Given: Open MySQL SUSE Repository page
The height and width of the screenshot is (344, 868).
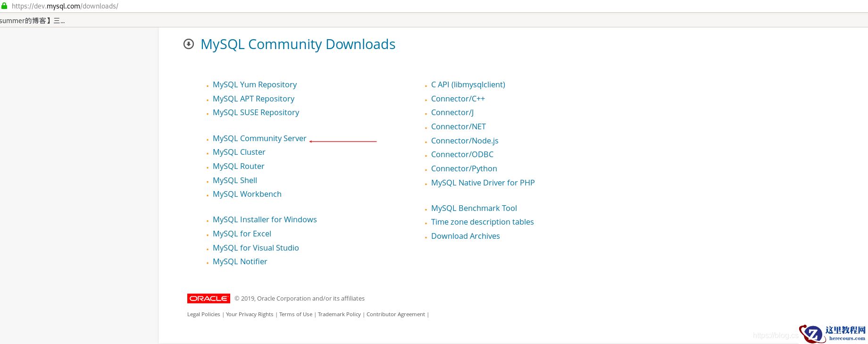Looking at the screenshot, I should (256, 112).
